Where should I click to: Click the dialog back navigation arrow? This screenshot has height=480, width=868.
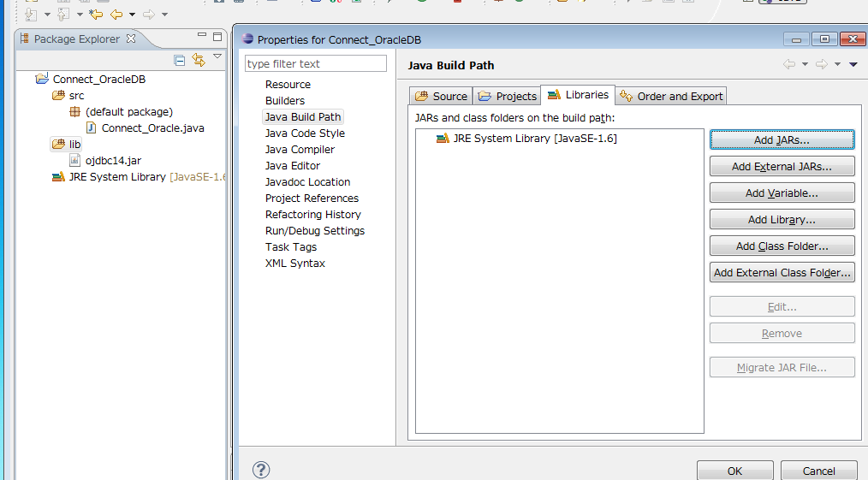(x=789, y=65)
